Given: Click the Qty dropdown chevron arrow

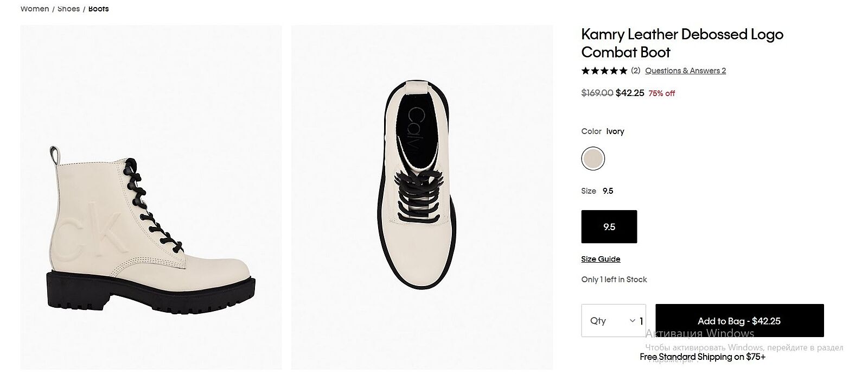Looking at the screenshot, I should (632, 321).
